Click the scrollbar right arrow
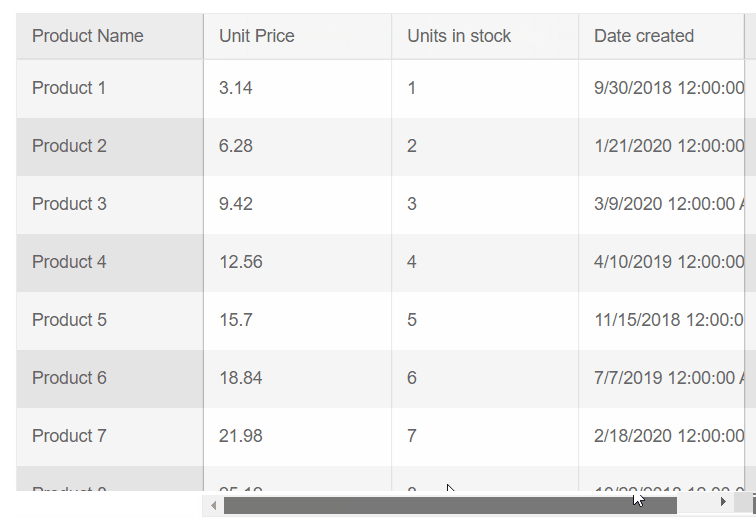Image resolution: width=756 pixels, height=519 pixels. pyautogui.click(x=723, y=501)
